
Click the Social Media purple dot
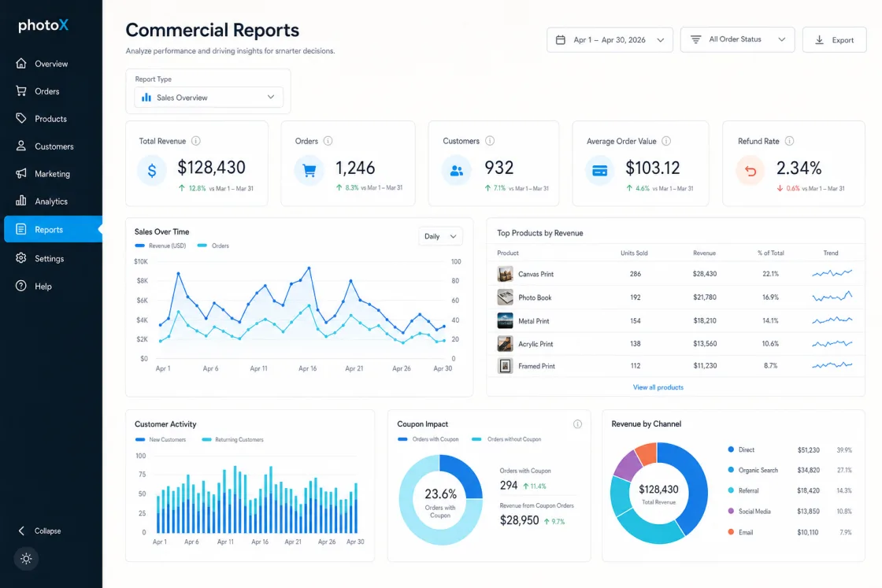coord(731,511)
